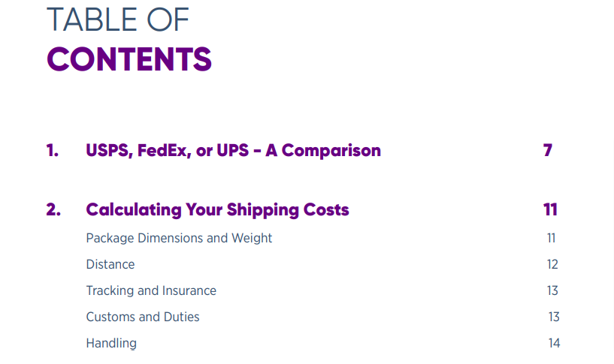Click the word "FedEx" in chapter one title

(x=165, y=151)
